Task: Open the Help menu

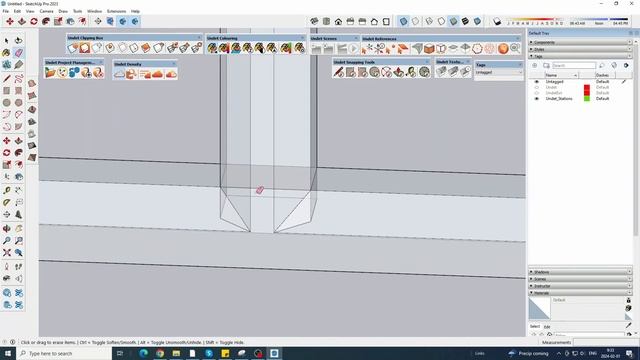Action: point(135,11)
